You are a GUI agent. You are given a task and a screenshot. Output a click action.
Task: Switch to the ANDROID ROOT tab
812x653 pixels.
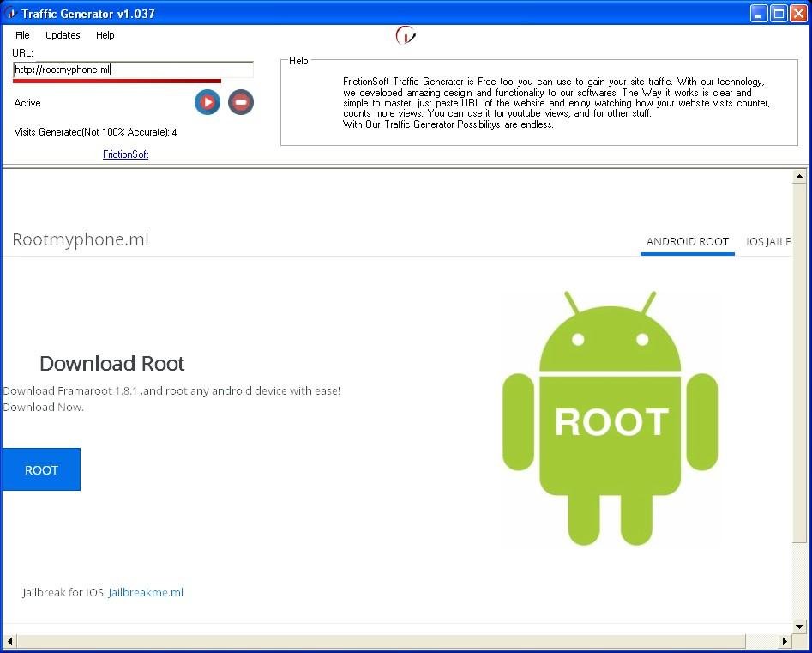click(687, 241)
